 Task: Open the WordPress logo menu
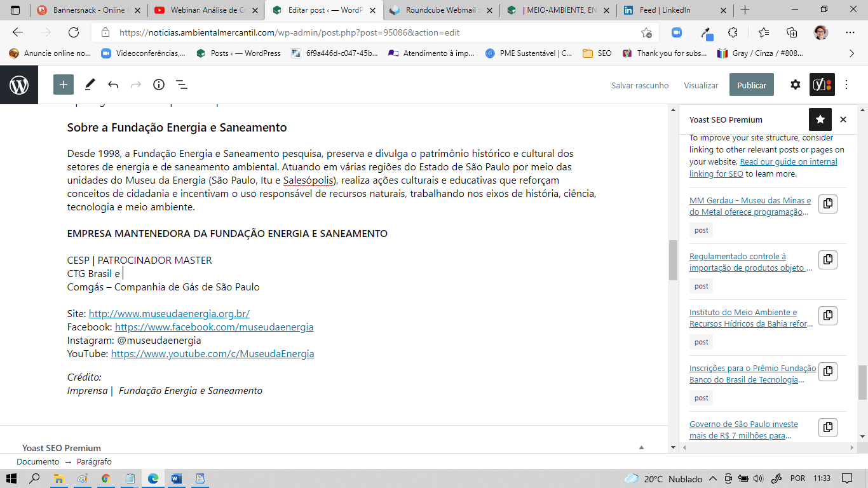point(19,85)
